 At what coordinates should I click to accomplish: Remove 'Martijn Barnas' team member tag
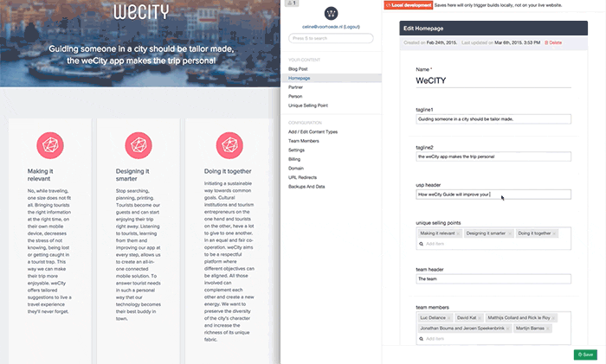coord(548,329)
